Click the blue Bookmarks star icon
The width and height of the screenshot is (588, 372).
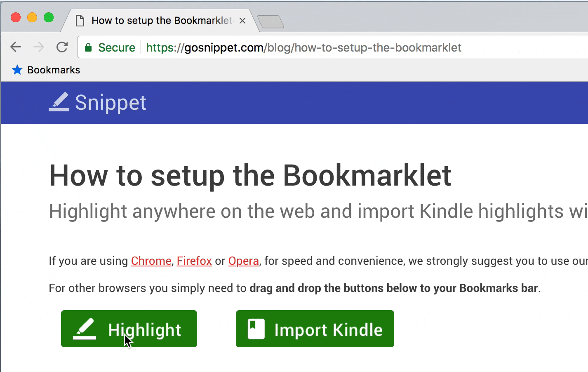click(x=17, y=70)
